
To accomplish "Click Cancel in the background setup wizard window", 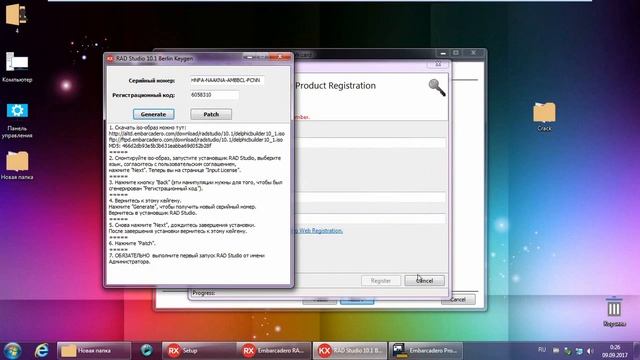I will (x=458, y=300).
